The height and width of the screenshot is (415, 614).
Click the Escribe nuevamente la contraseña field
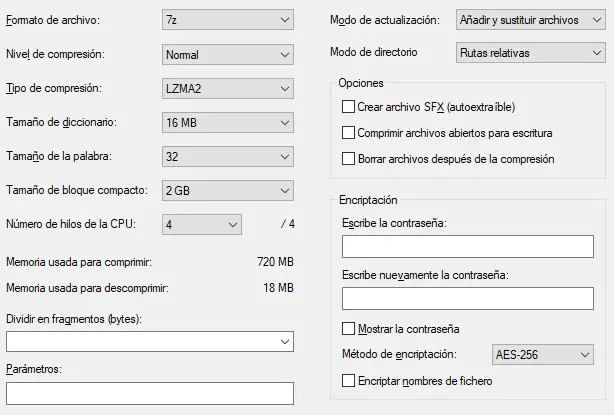467,299
